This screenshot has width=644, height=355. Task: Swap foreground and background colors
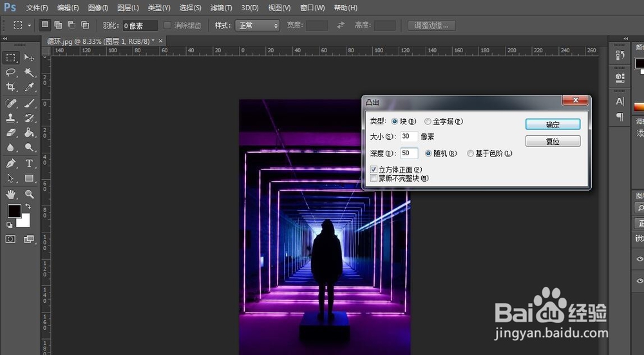coord(28,206)
